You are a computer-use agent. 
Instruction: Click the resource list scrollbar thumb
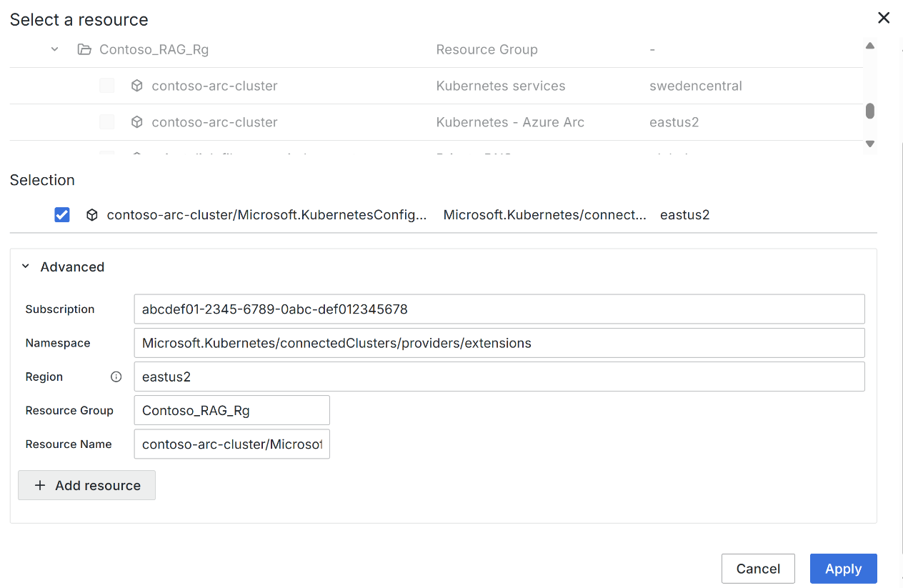pos(870,111)
